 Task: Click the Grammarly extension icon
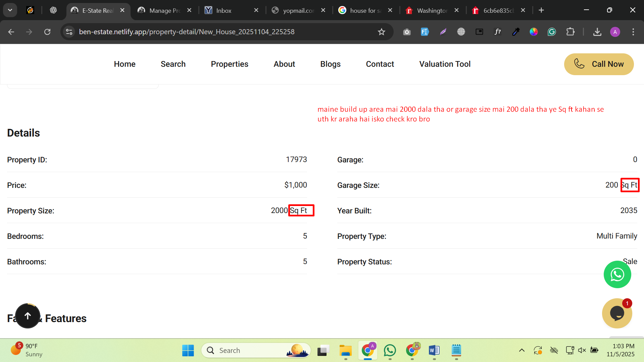[x=552, y=32]
